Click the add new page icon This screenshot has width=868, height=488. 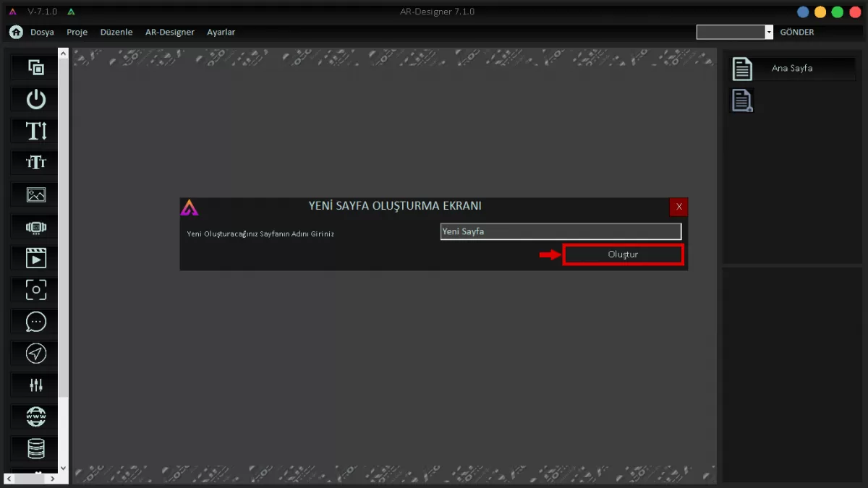[x=742, y=100]
